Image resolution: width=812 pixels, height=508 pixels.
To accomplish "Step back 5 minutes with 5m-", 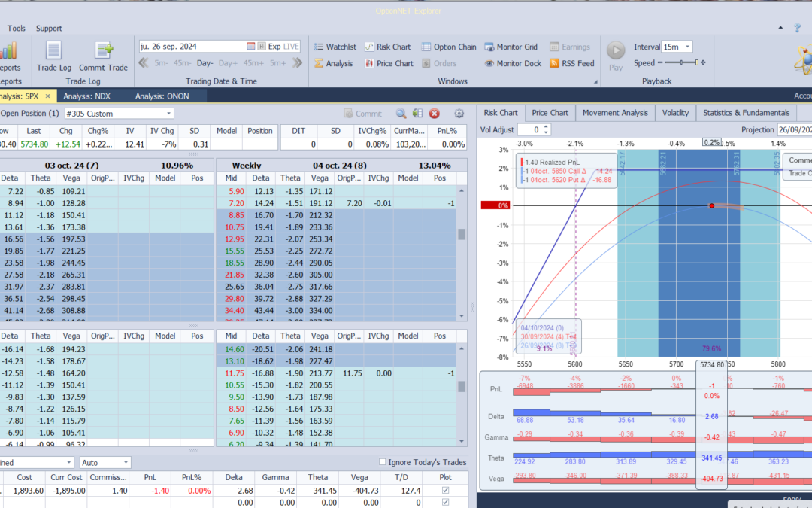I will 161,62.
